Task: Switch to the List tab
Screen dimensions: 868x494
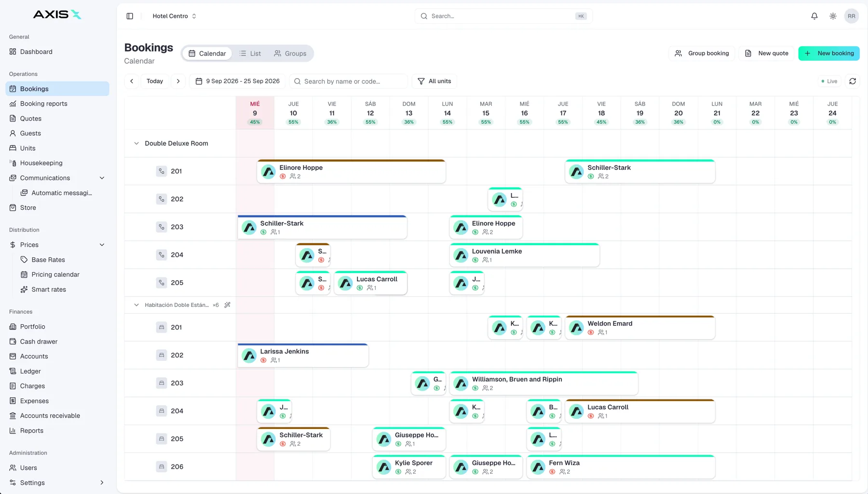Action: 250,54
